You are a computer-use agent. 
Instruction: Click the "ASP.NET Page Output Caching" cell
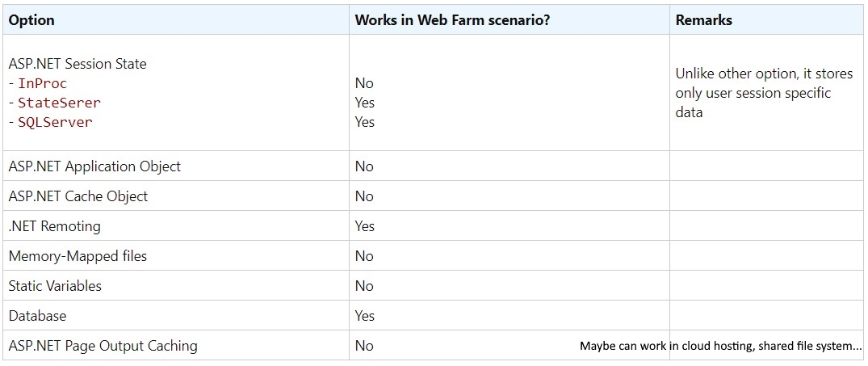coord(103,346)
